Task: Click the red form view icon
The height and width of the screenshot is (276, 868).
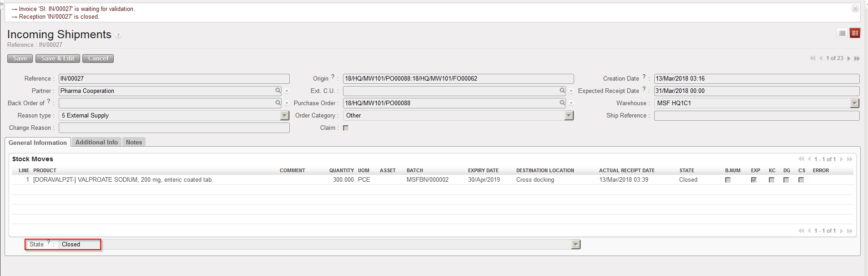Action: click(x=855, y=33)
